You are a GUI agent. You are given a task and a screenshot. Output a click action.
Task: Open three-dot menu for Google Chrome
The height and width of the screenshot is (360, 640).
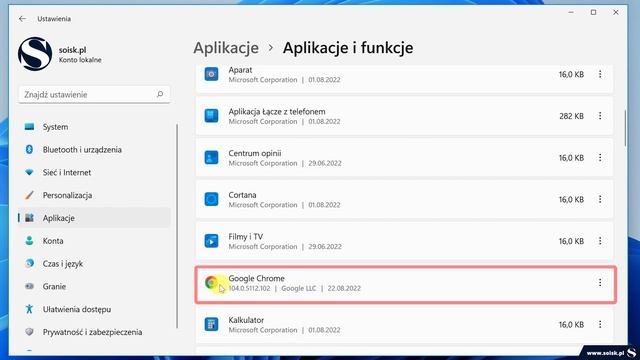(x=600, y=282)
